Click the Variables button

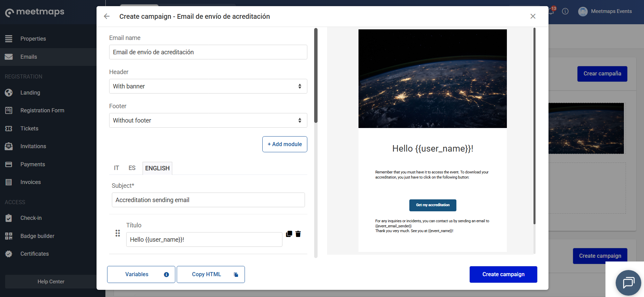[141, 274]
